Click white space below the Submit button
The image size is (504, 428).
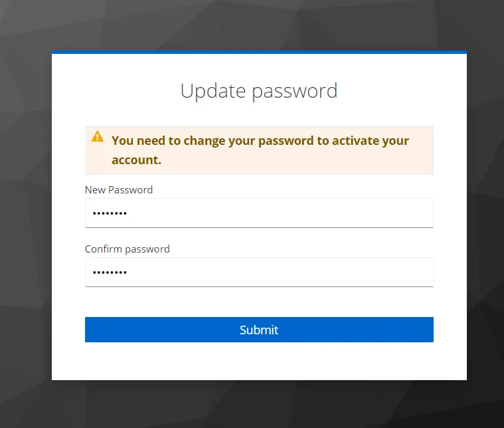[x=259, y=360]
